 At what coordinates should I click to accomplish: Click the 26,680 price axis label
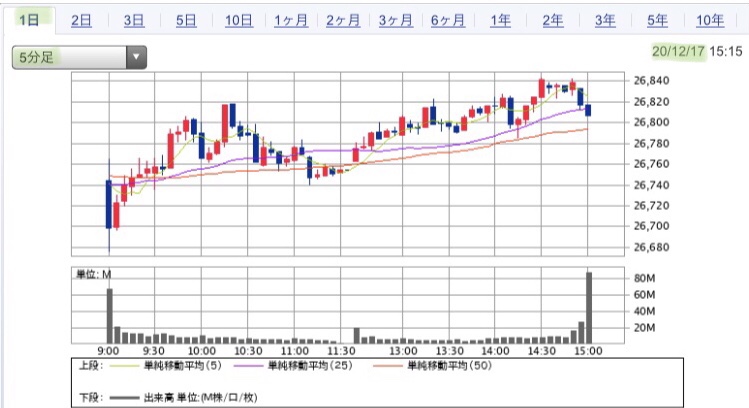point(651,247)
